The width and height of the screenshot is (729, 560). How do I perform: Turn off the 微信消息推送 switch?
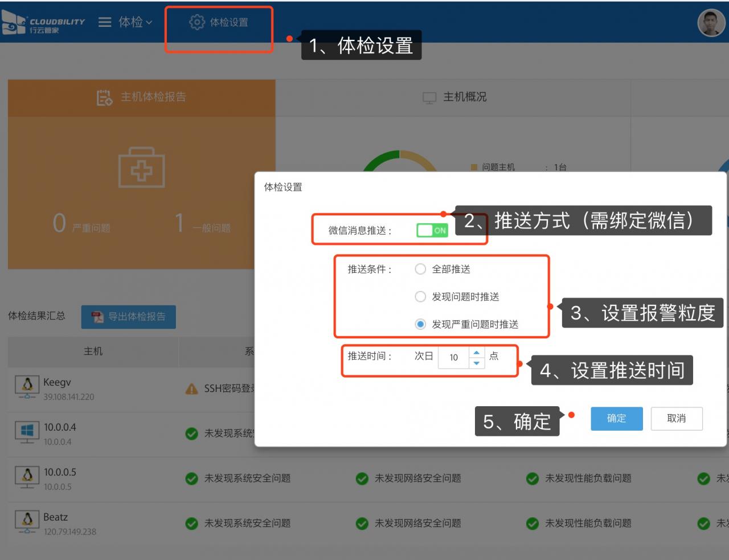coord(432,230)
